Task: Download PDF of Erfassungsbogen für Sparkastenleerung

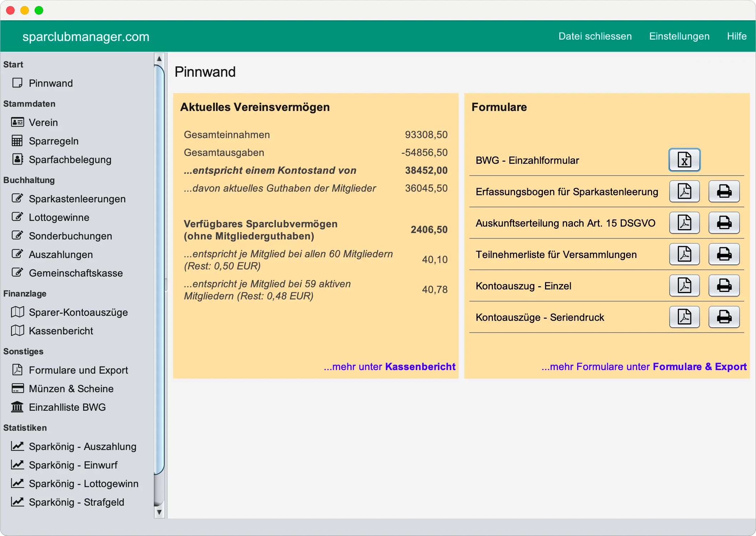Action: pos(684,192)
